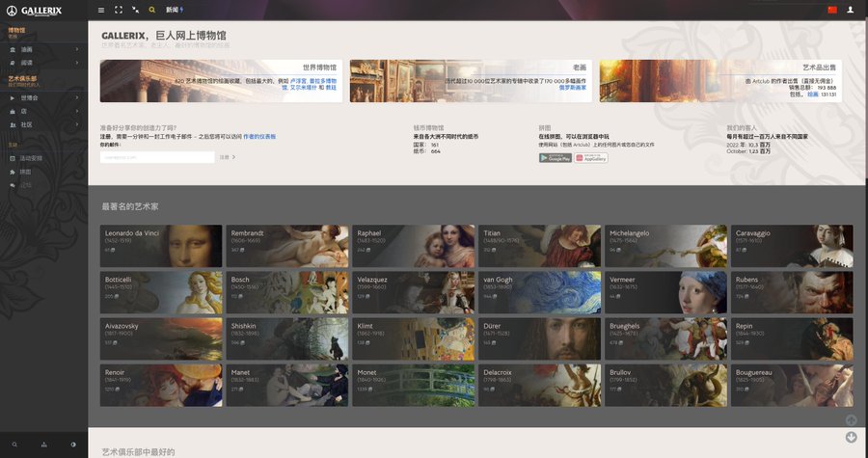Open the Renoir artist card

point(161,385)
